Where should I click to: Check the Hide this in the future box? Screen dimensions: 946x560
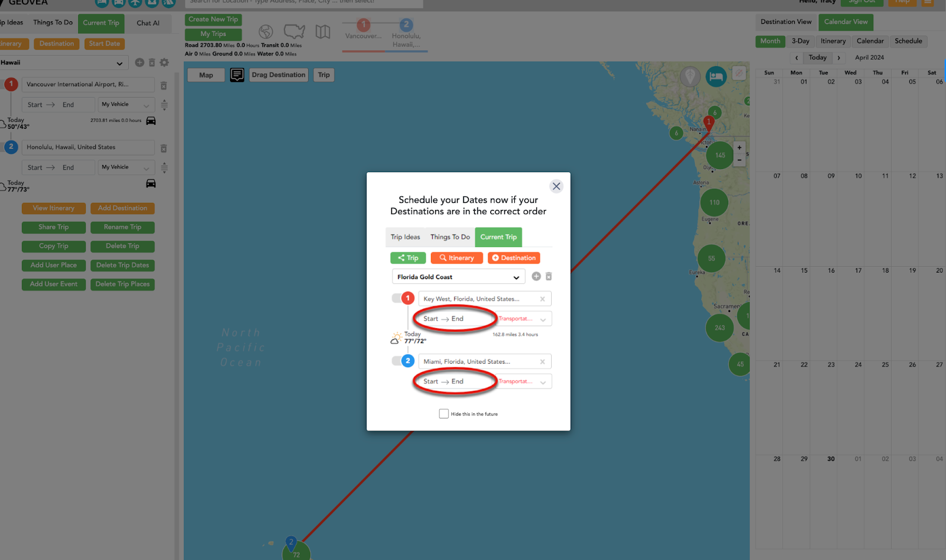click(443, 413)
